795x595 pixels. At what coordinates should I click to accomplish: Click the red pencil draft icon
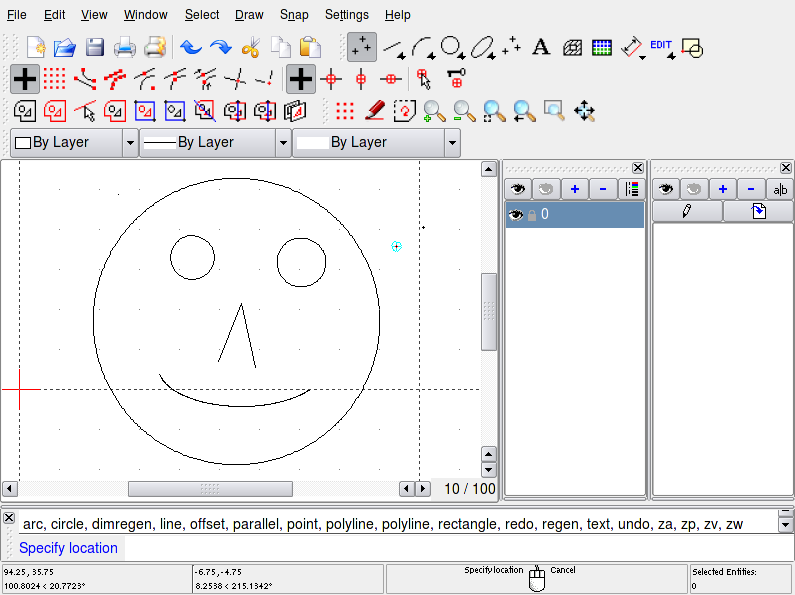point(375,110)
